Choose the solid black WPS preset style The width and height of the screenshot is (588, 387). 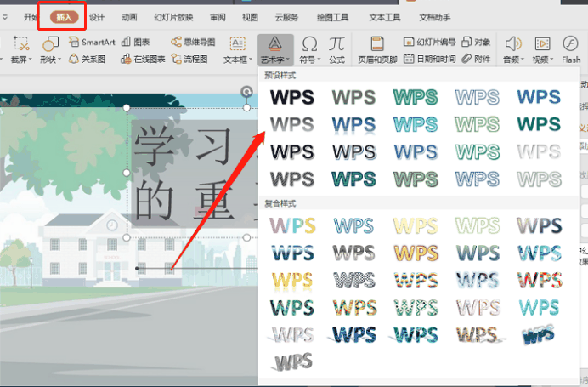click(292, 97)
